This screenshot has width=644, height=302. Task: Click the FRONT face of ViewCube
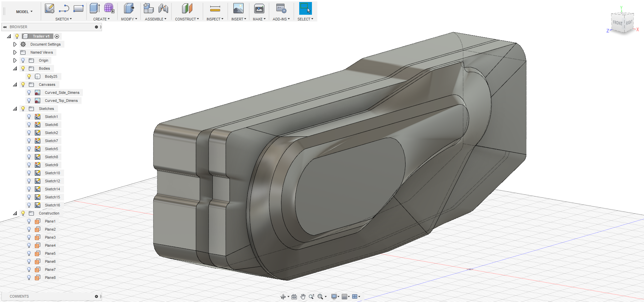click(618, 23)
